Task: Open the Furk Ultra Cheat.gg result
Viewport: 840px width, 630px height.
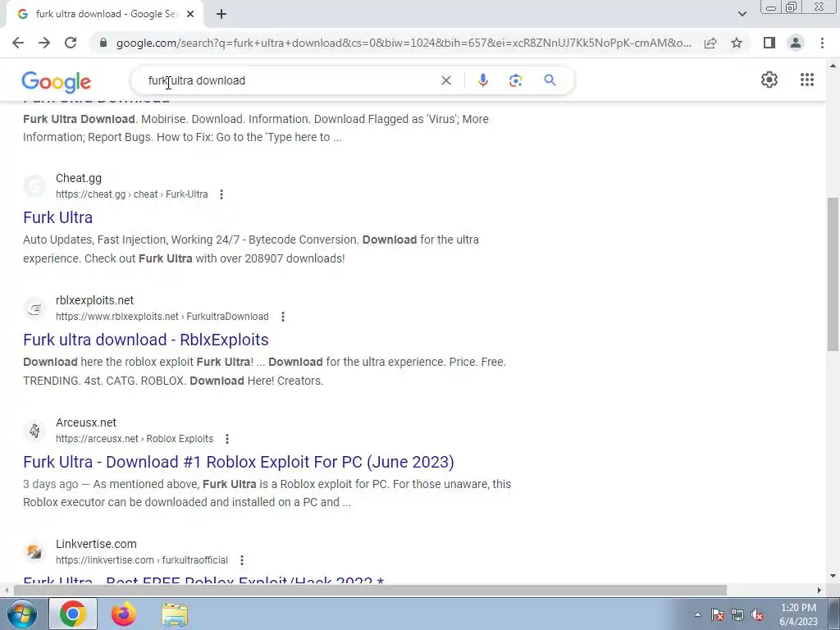Action: pyautogui.click(x=58, y=217)
